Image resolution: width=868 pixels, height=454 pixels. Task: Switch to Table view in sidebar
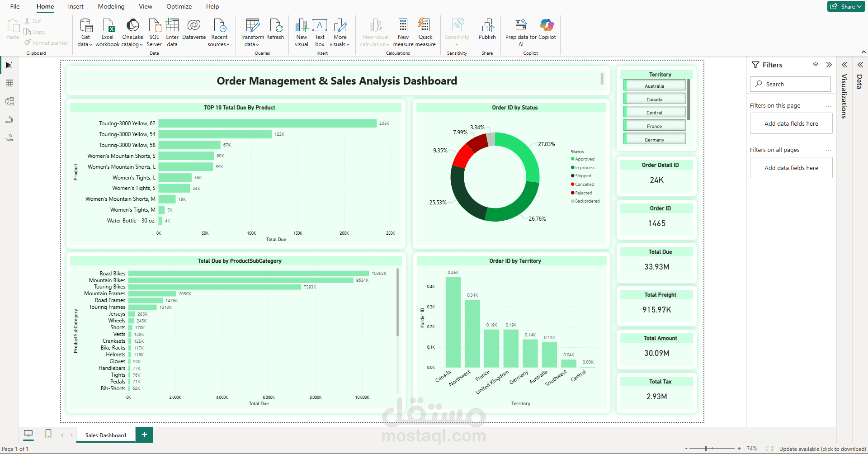tap(9, 83)
